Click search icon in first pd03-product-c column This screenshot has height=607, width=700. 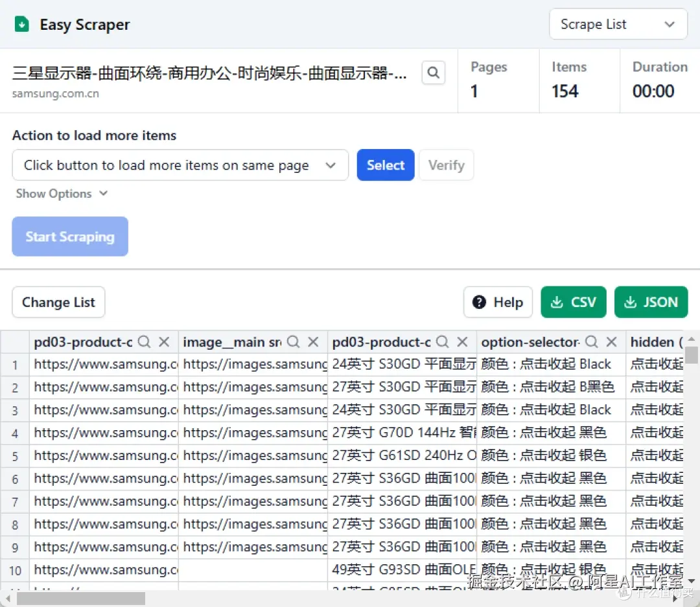(x=144, y=342)
